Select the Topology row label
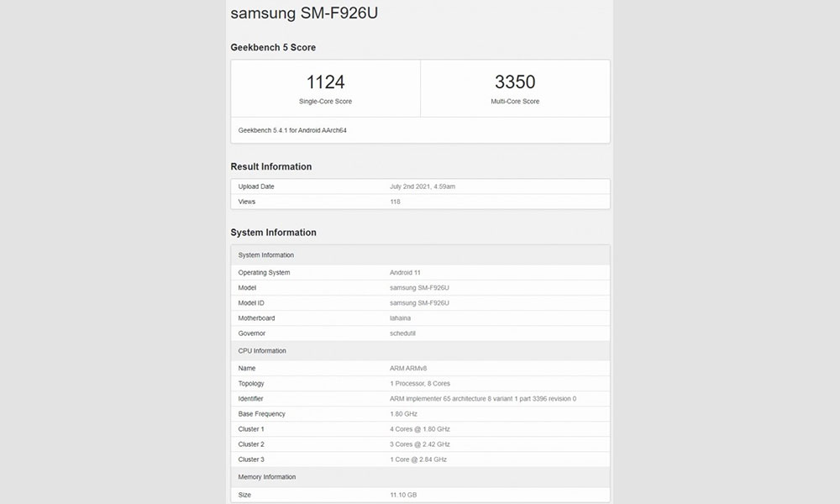 251,384
